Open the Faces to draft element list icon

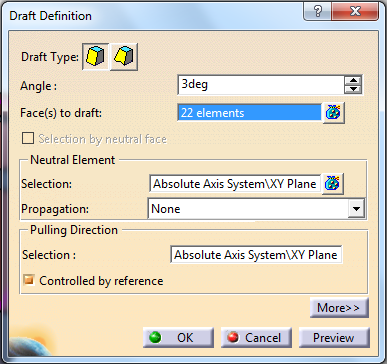pyautogui.click(x=334, y=113)
